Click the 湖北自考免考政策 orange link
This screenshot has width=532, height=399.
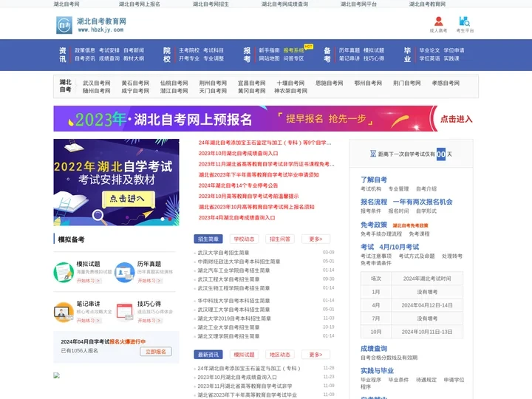pos(410,225)
